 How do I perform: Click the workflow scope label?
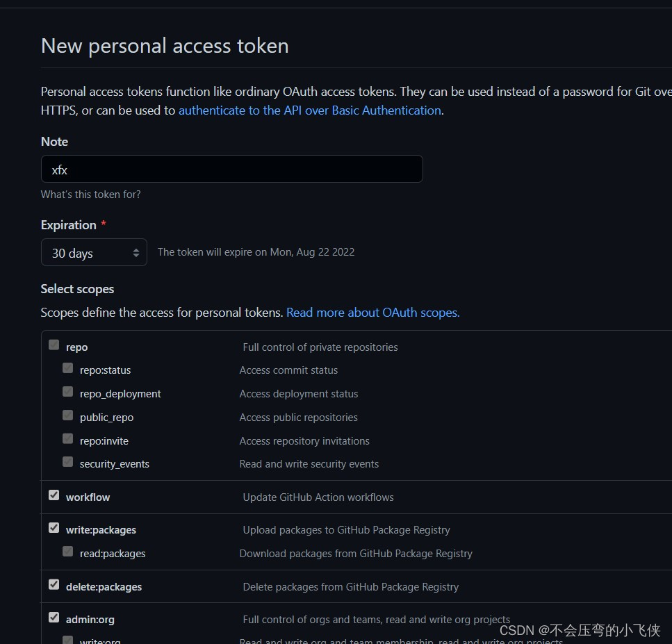coord(88,497)
